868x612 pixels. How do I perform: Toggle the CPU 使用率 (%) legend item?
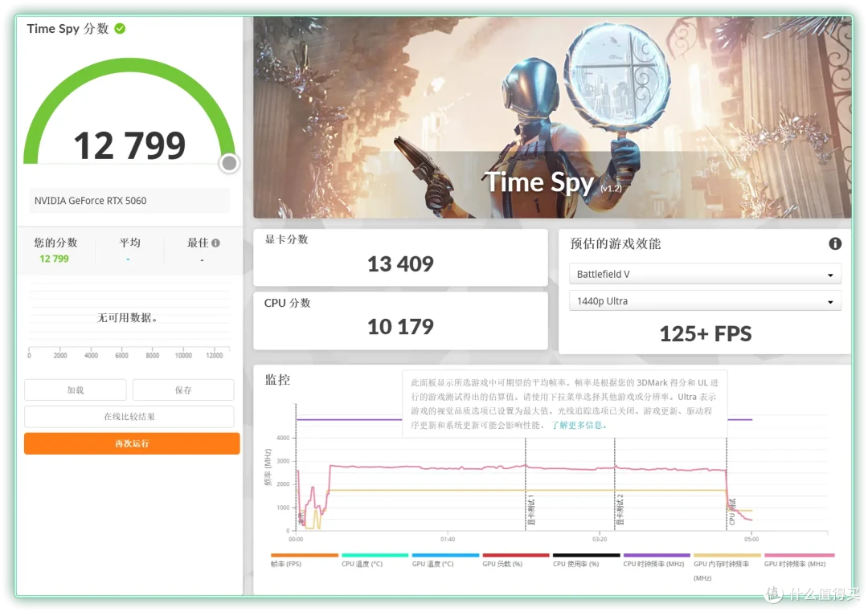(586, 560)
